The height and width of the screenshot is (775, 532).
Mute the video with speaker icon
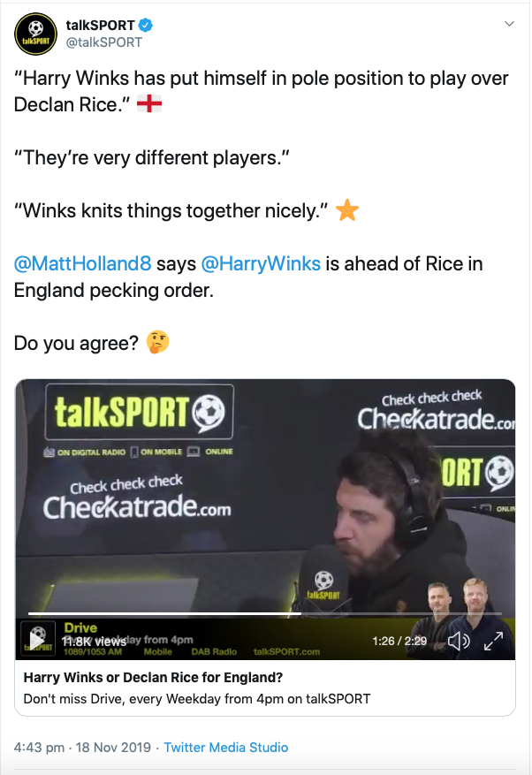coord(459,641)
